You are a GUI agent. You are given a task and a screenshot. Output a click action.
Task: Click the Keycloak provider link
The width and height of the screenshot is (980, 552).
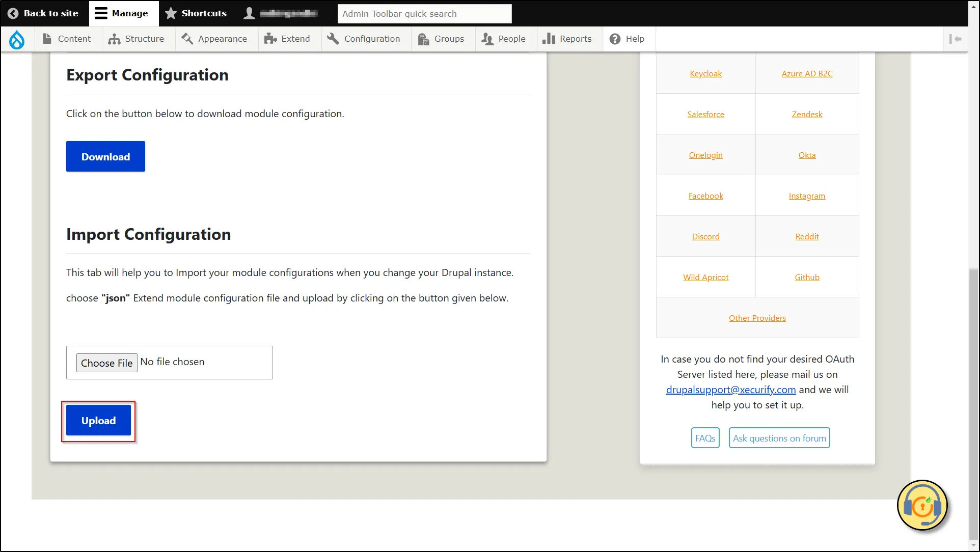tap(705, 73)
